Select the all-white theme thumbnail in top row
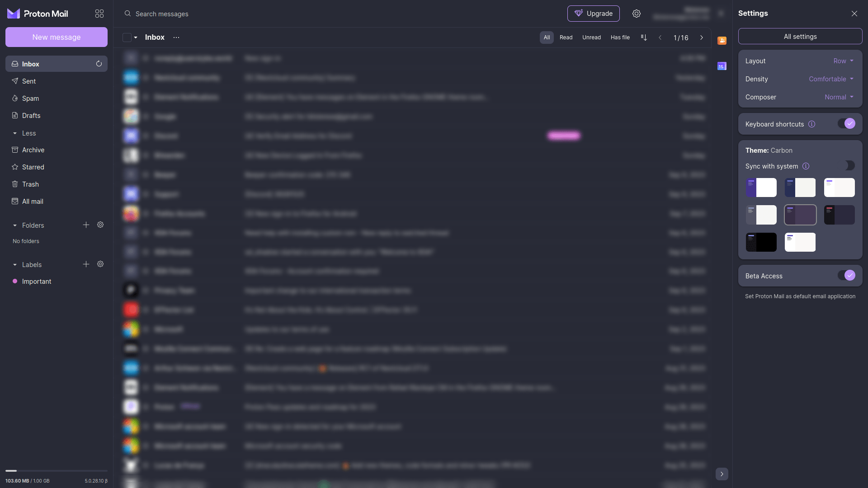Viewport: 868px width, 488px height. (x=840, y=188)
